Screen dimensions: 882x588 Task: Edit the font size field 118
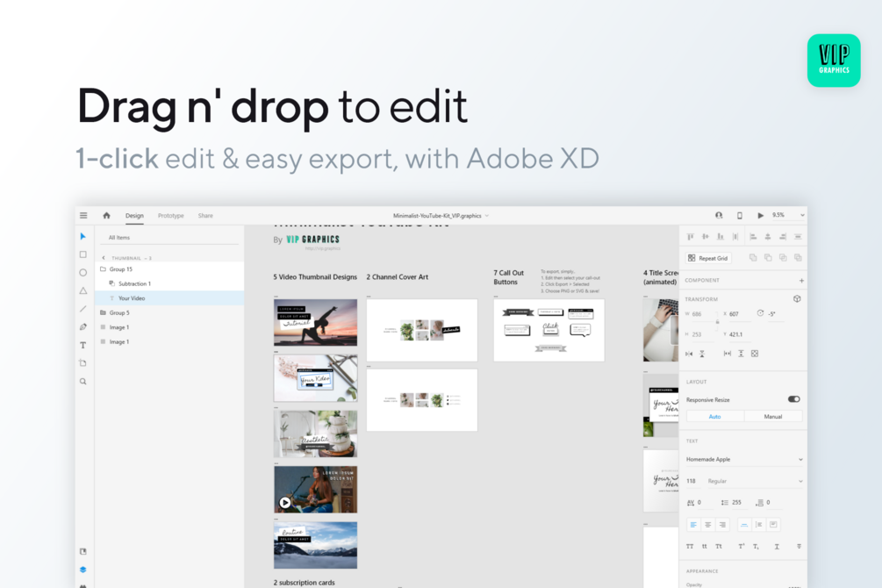693,481
